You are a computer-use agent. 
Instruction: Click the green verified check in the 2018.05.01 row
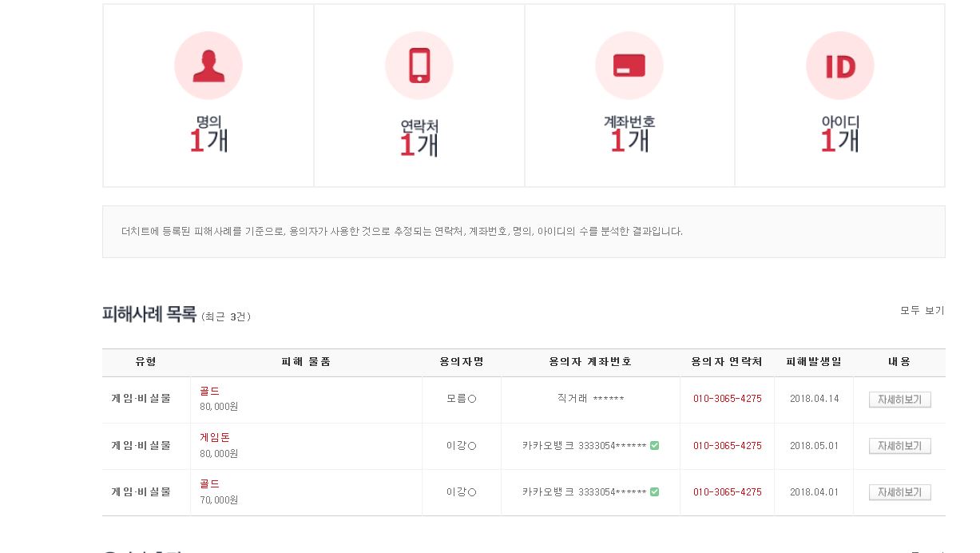point(655,446)
